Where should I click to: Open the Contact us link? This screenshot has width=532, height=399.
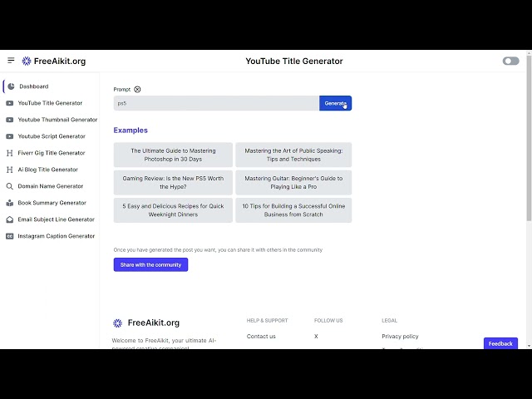[261, 336]
